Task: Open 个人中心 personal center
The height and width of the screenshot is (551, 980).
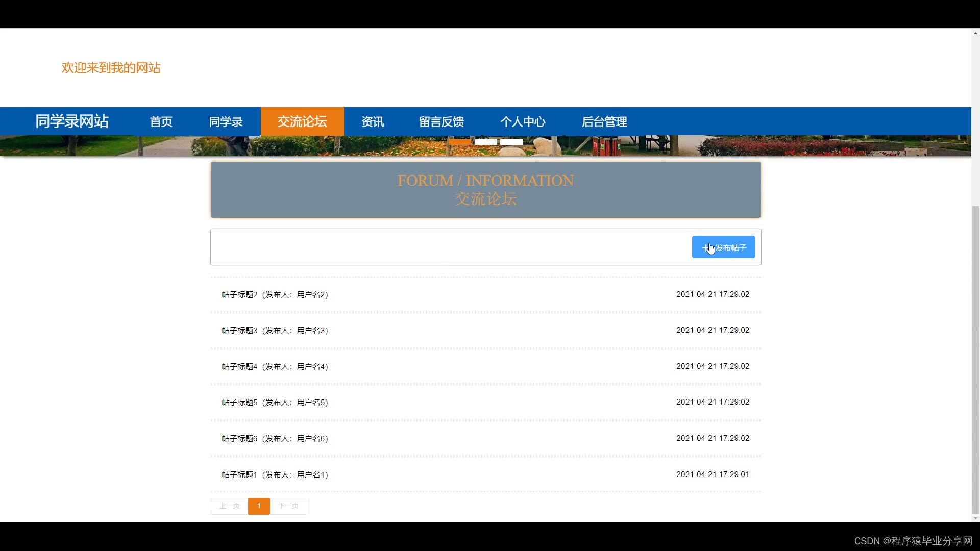Action: click(523, 122)
